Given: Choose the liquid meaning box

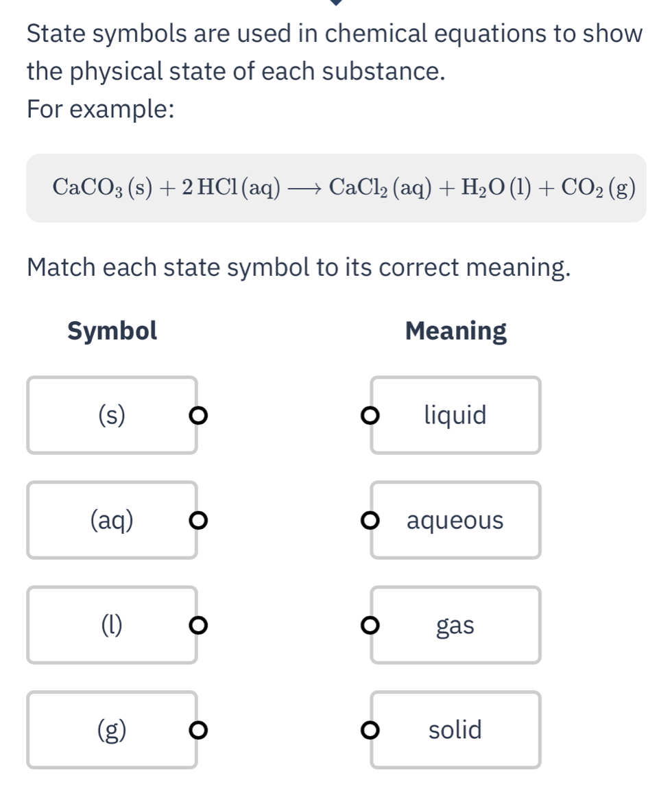Looking at the screenshot, I should pos(455,415).
